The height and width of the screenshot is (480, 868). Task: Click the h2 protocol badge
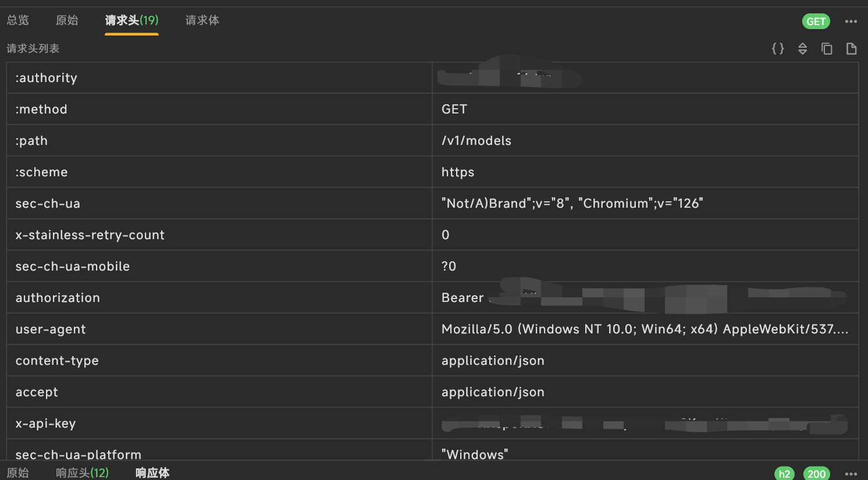click(x=784, y=474)
